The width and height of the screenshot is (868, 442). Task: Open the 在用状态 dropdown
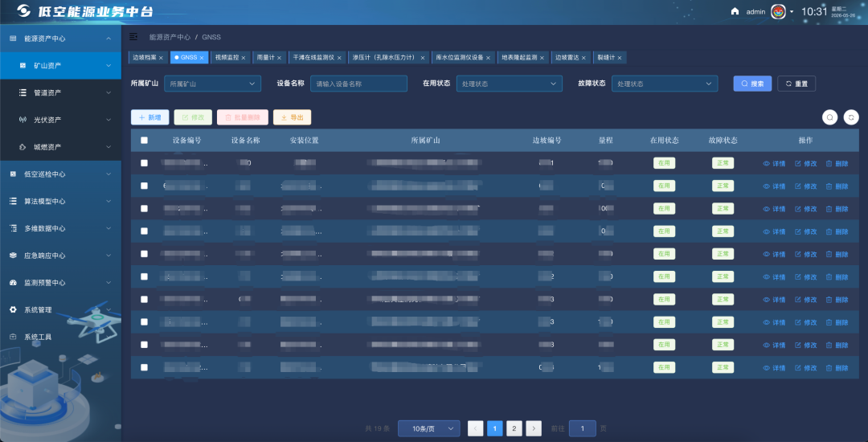[x=510, y=84]
